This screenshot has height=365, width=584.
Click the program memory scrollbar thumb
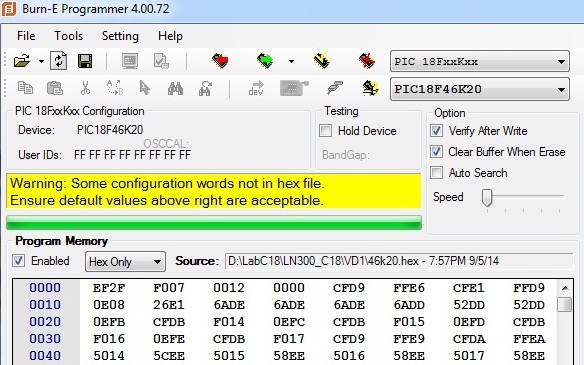tap(565, 305)
